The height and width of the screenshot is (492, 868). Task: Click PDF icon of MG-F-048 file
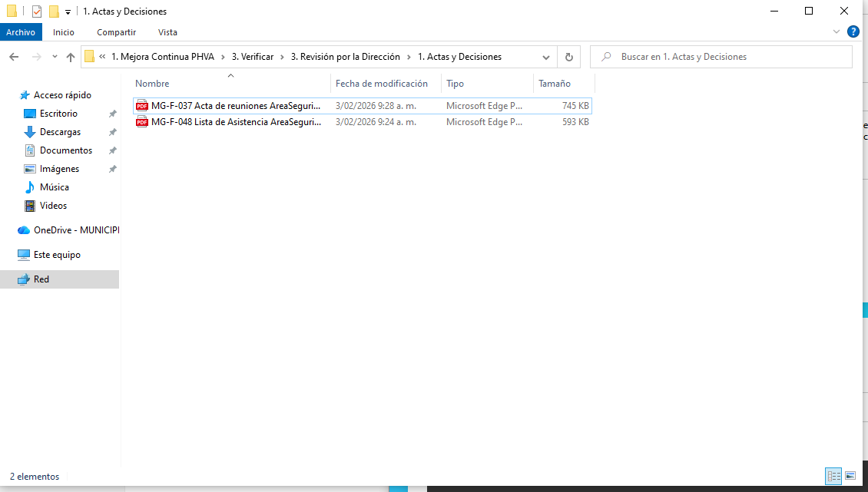tap(142, 122)
